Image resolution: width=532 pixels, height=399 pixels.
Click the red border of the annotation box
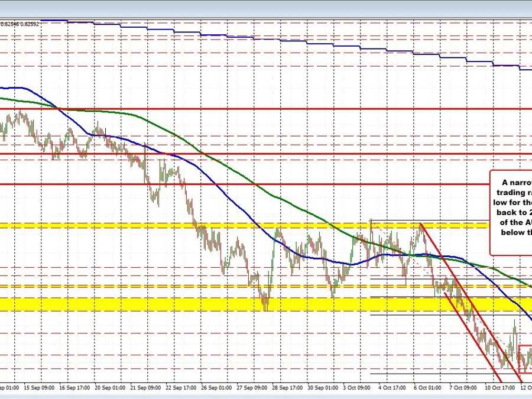click(x=489, y=213)
